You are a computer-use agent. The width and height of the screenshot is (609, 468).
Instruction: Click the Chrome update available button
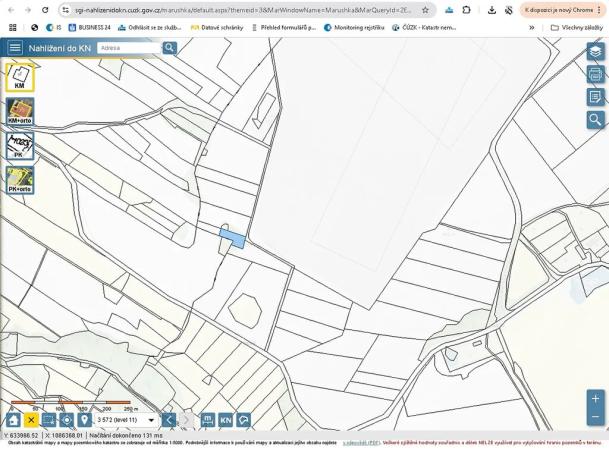tap(556, 9)
